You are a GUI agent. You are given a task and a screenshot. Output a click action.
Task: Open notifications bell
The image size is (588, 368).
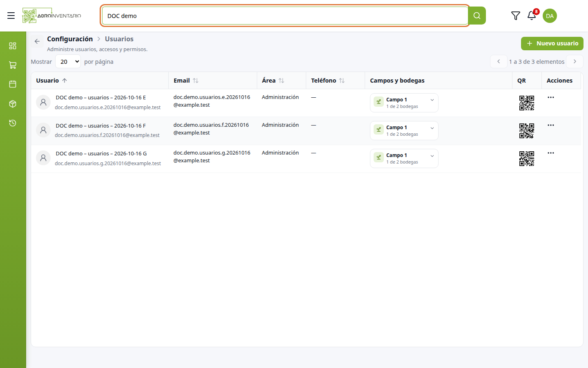pyautogui.click(x=532, y=16)
